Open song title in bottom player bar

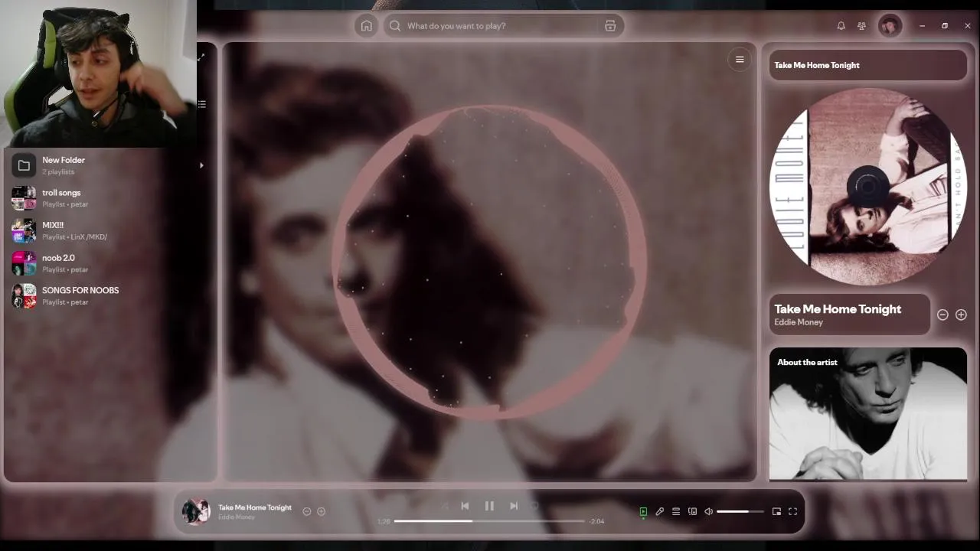point(255,507)
